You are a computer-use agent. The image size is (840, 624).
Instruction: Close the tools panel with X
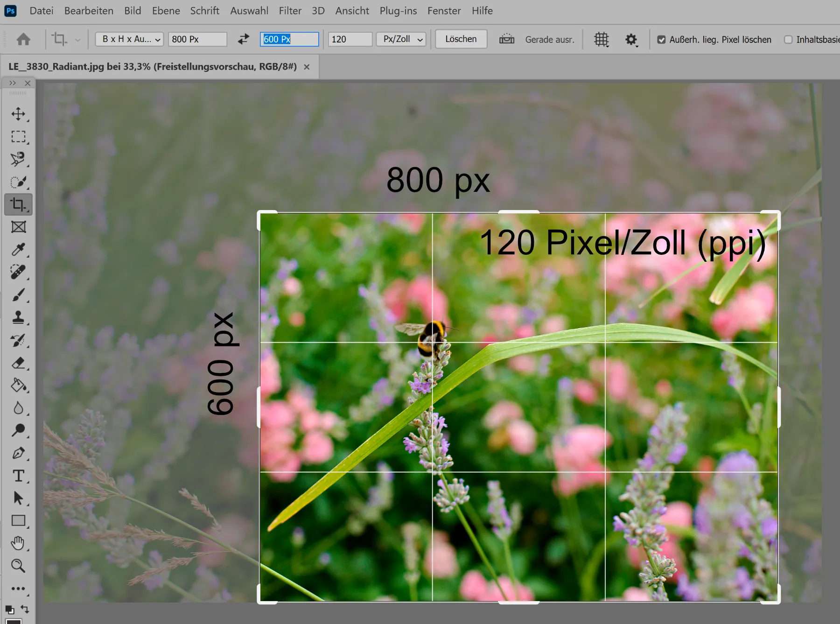28,83
